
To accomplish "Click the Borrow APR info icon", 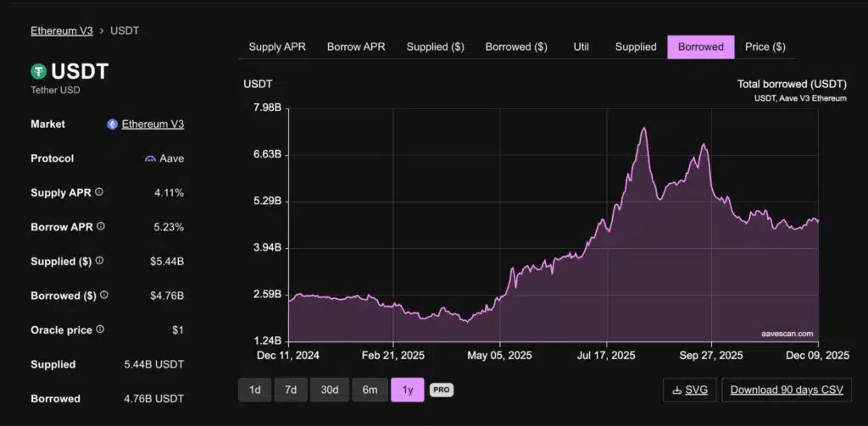I will tap(101, 226).
